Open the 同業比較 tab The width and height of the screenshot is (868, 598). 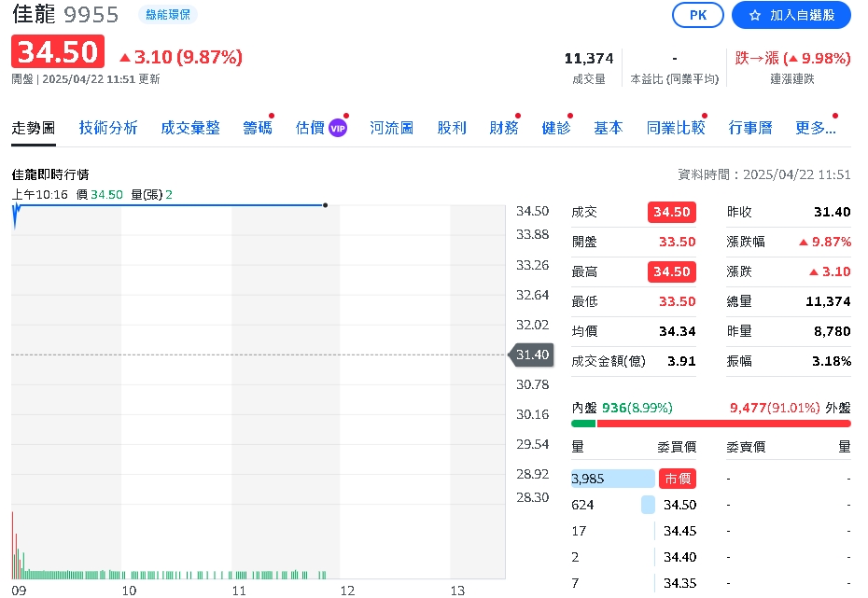point(676,128)
